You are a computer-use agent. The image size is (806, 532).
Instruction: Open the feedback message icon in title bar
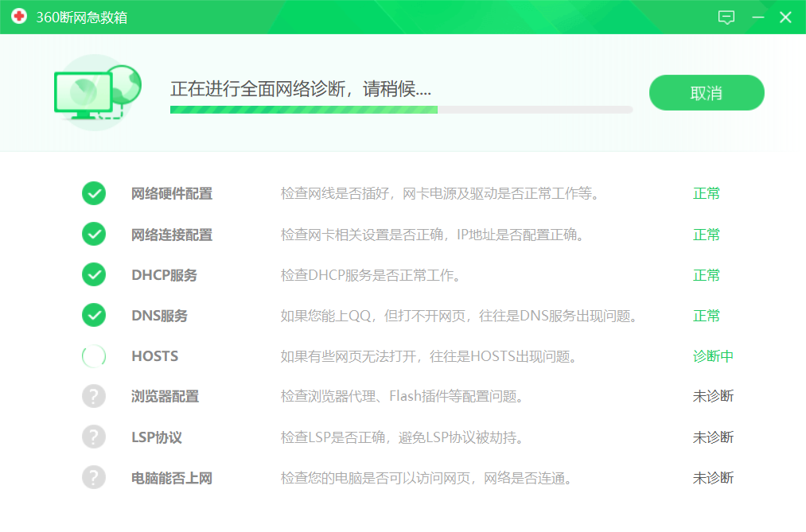point(726,17)
